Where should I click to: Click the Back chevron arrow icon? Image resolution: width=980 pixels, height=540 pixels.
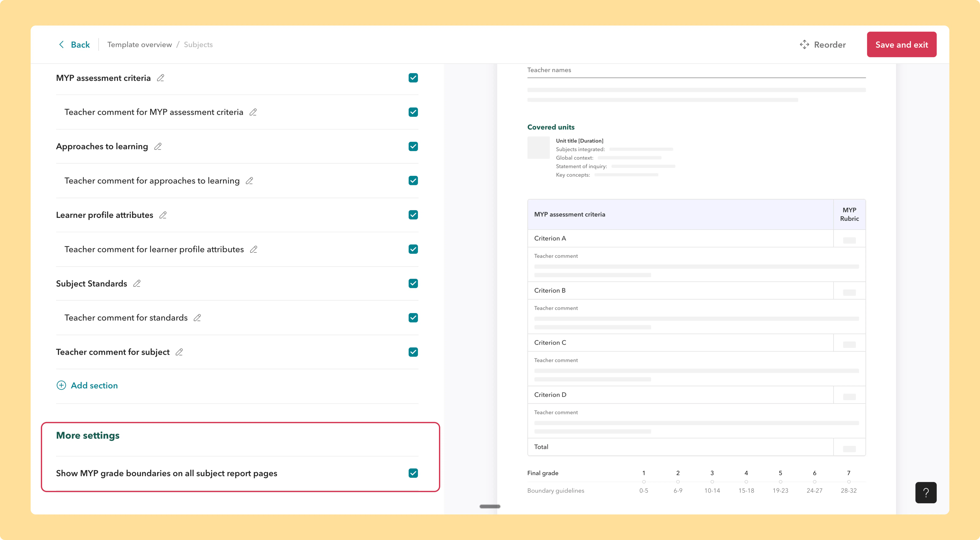[61, 45]
